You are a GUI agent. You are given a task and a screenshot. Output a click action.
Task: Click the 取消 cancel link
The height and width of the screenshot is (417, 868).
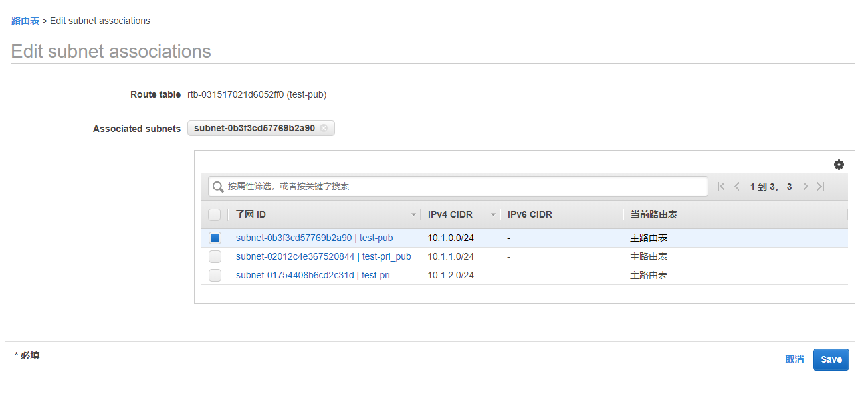coord(794,359)
